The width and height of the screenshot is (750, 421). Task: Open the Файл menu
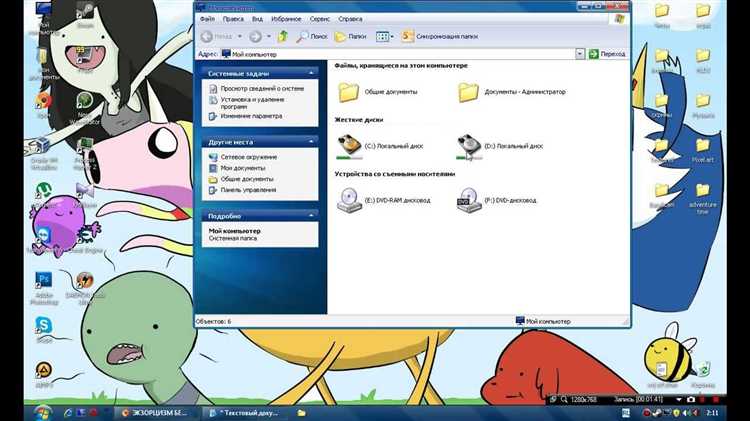pos(207,19)
